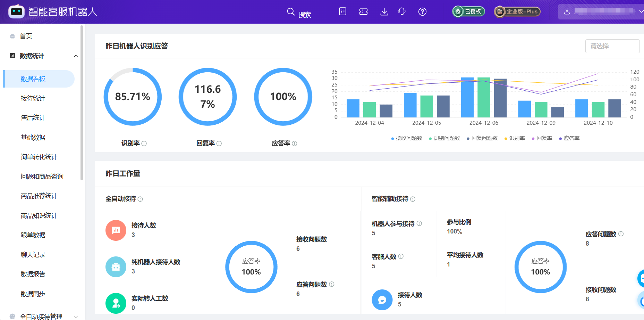Expand 全自动接待管理 menu section
This screenshot has width=644, height=320.
(76, 317)
